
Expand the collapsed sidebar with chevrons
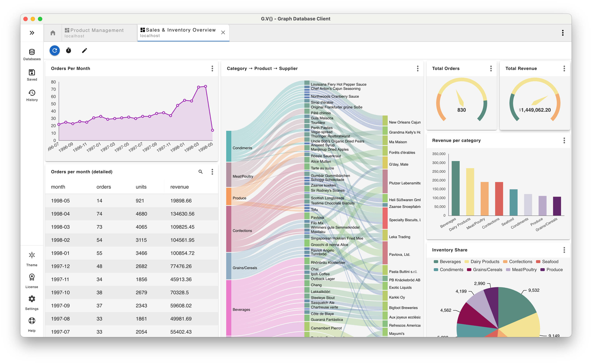32,33
